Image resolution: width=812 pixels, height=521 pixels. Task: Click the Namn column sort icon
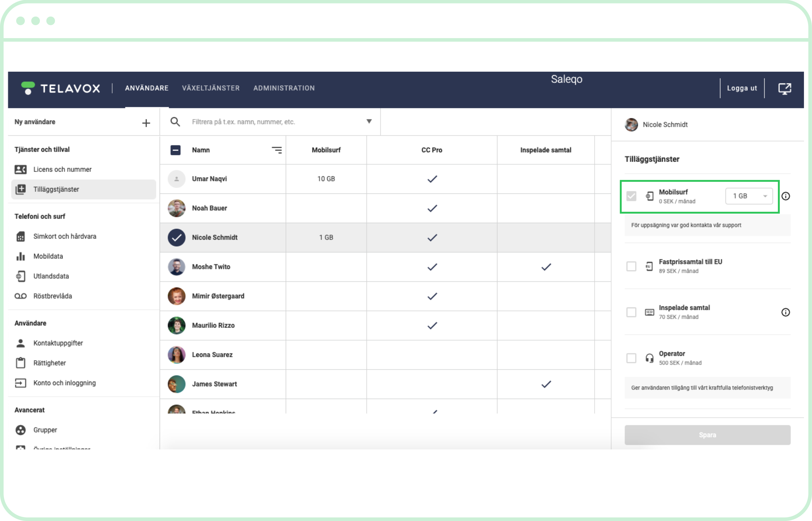tap(277, 150)
